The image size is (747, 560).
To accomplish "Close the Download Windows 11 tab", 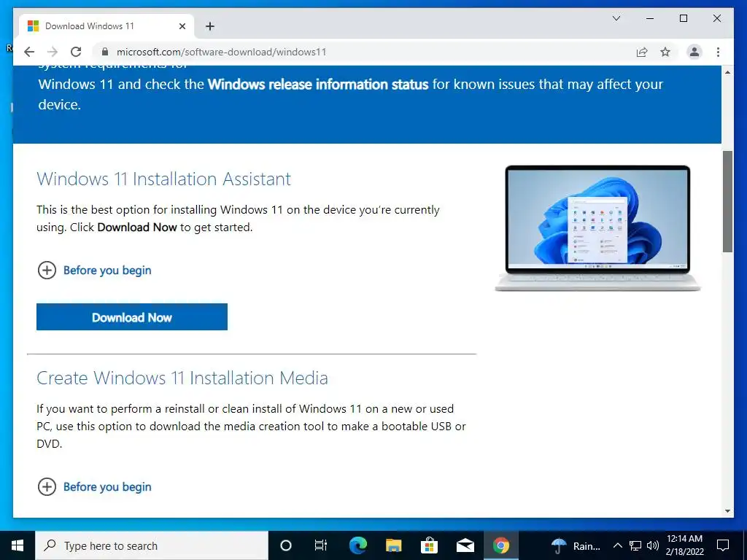I will click(182, 26).
